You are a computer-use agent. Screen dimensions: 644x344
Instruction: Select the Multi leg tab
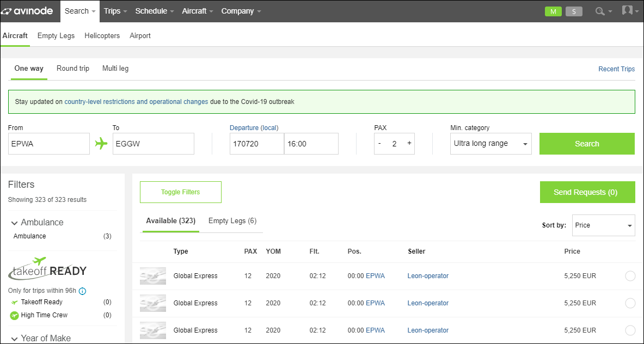tap(115, 69)
